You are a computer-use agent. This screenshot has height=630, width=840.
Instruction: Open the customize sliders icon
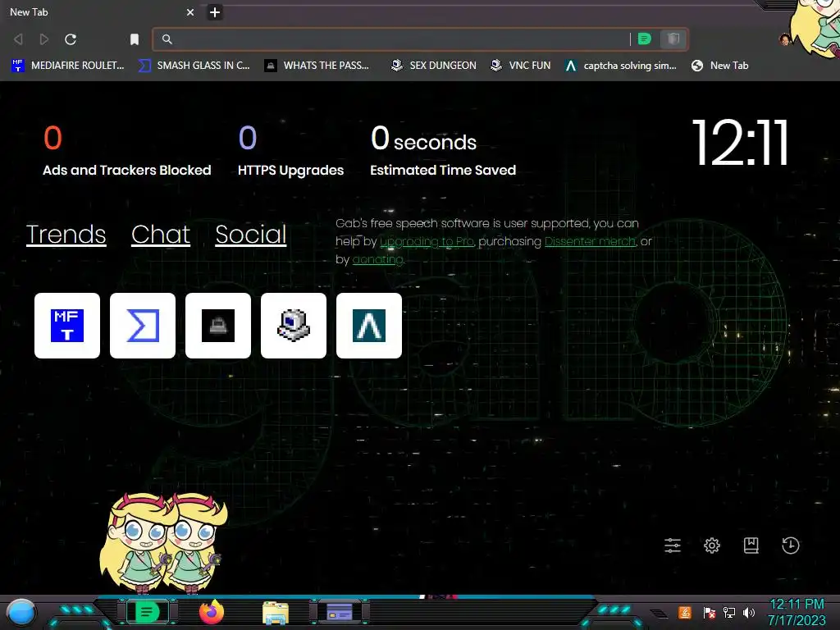pos(673,546)
